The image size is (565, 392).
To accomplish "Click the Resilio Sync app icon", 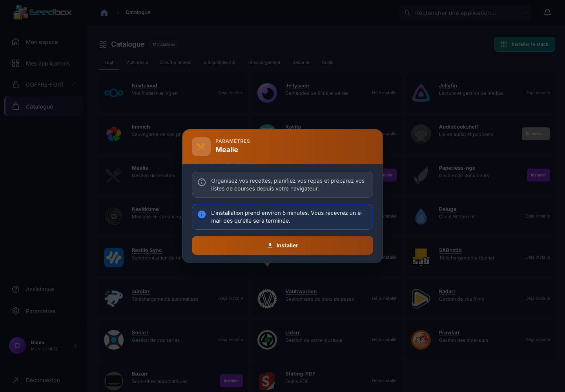I will [114, 258].
